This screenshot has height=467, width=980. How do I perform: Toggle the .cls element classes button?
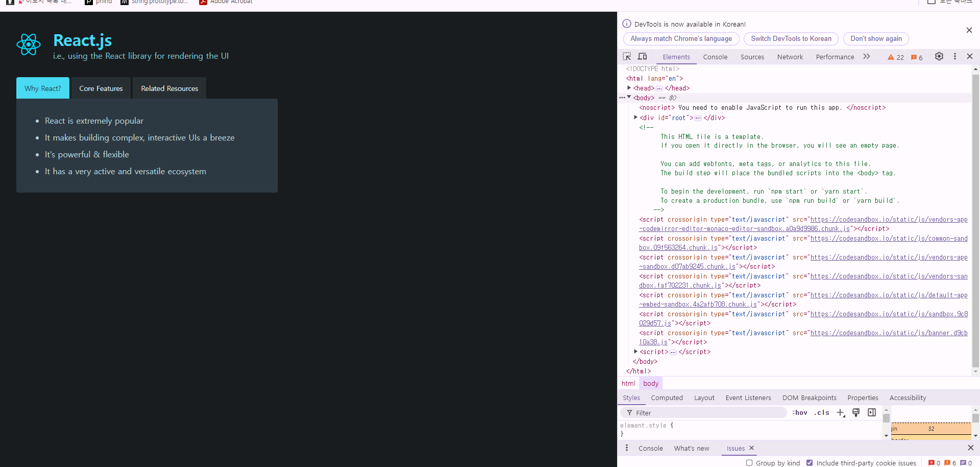[x=822, y=413]
